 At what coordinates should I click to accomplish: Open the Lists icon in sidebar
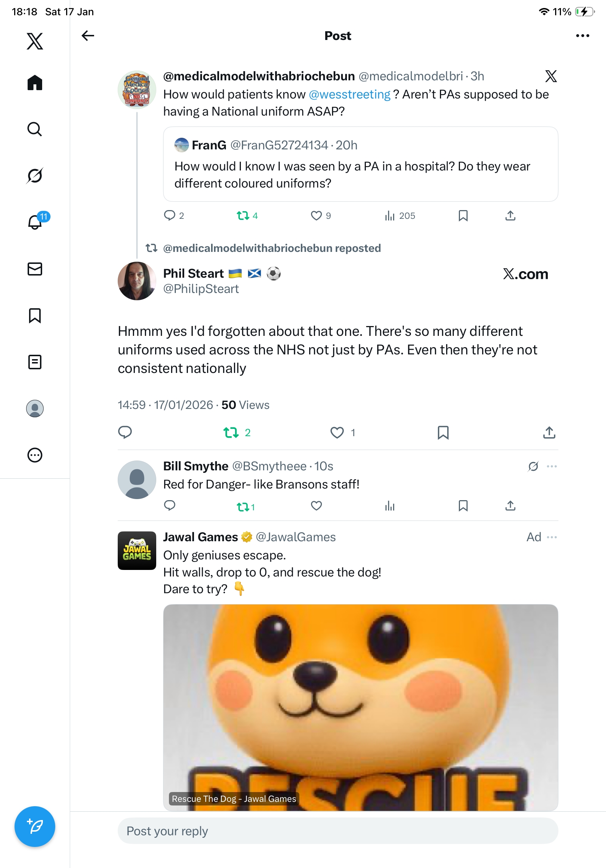[x=35, y=362]
